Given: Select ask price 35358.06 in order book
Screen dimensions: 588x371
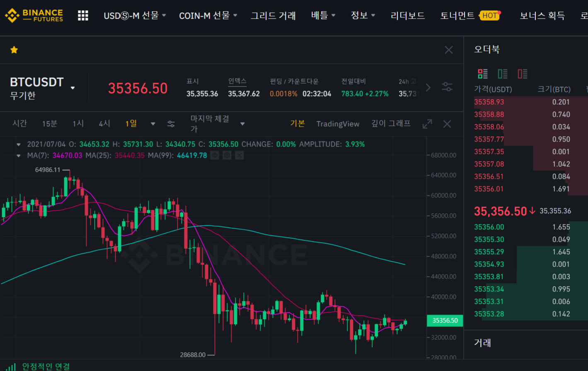Looking at the screenshot, I should pyautogui.click(x=489, y=127).
